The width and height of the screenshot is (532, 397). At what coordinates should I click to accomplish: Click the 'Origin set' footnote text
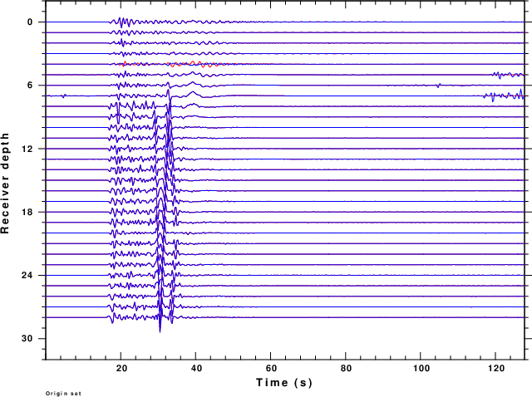63,394
